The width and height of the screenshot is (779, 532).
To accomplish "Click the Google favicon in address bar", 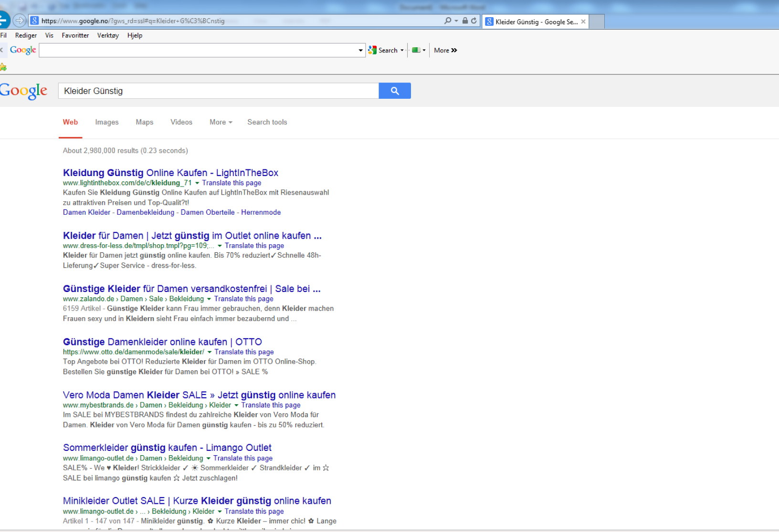I will (34, 21).
